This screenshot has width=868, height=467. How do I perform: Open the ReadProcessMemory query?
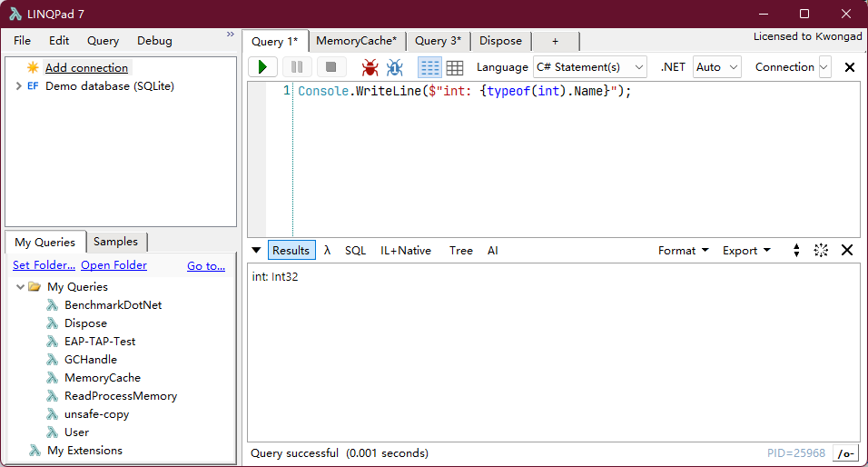click(x=121, y=396)
